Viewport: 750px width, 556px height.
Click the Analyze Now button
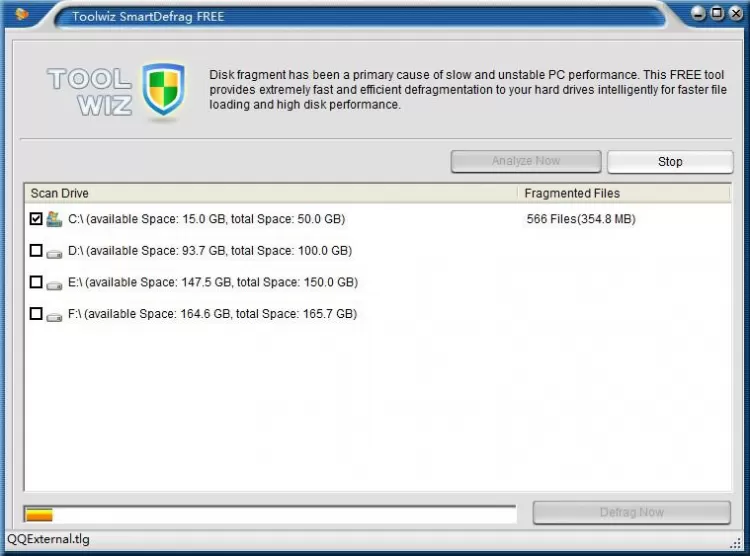526,161
